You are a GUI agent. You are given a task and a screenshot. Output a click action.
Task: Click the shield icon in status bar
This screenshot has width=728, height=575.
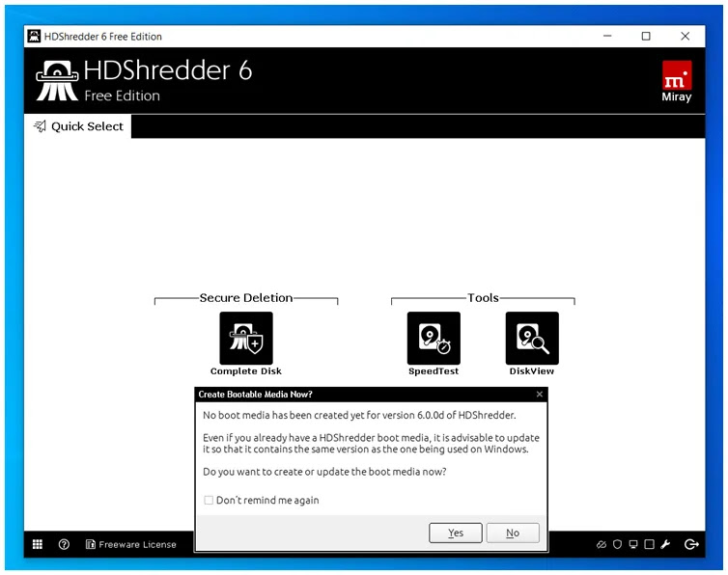[x=617, y=544]
